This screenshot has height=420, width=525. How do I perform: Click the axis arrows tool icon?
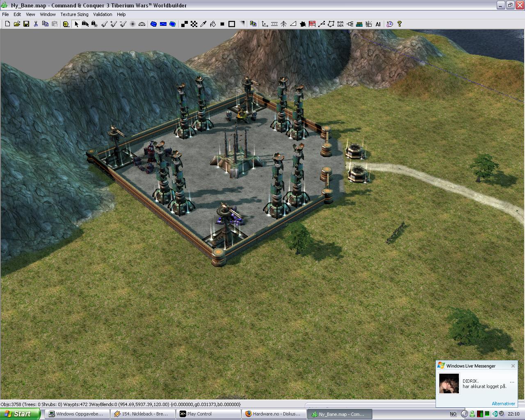pos(265,24)
